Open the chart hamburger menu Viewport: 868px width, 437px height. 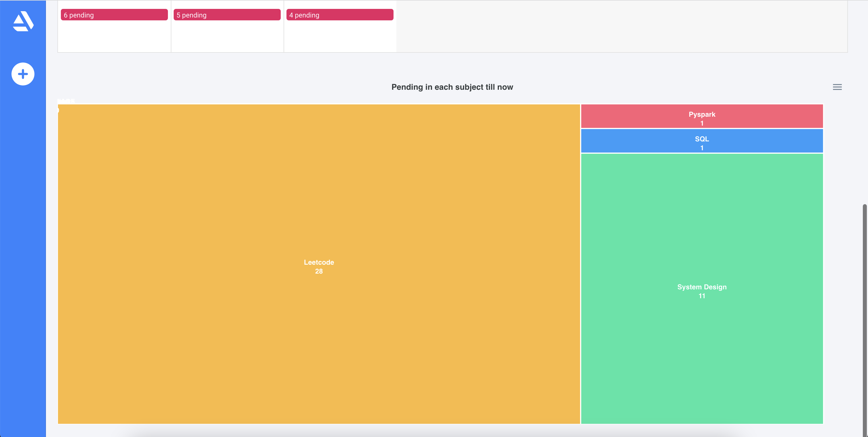(x=837, y=87)
